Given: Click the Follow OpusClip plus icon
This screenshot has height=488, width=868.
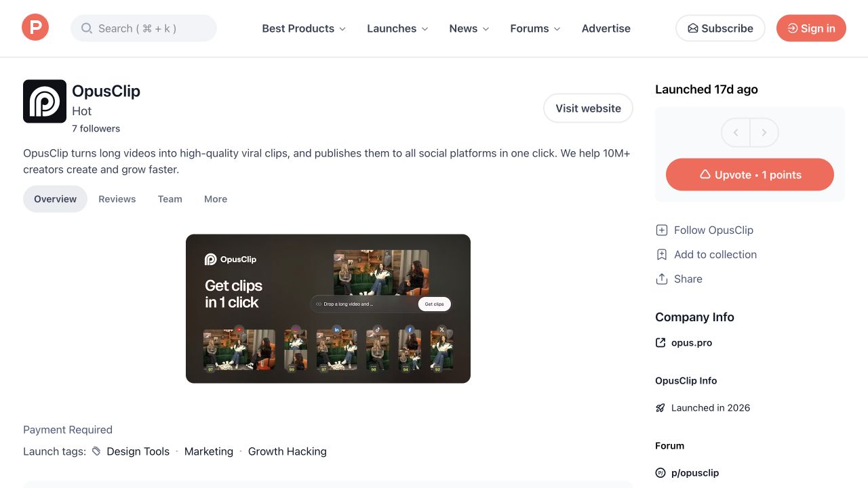Looking at the screenshot, I should coord(662,230).
